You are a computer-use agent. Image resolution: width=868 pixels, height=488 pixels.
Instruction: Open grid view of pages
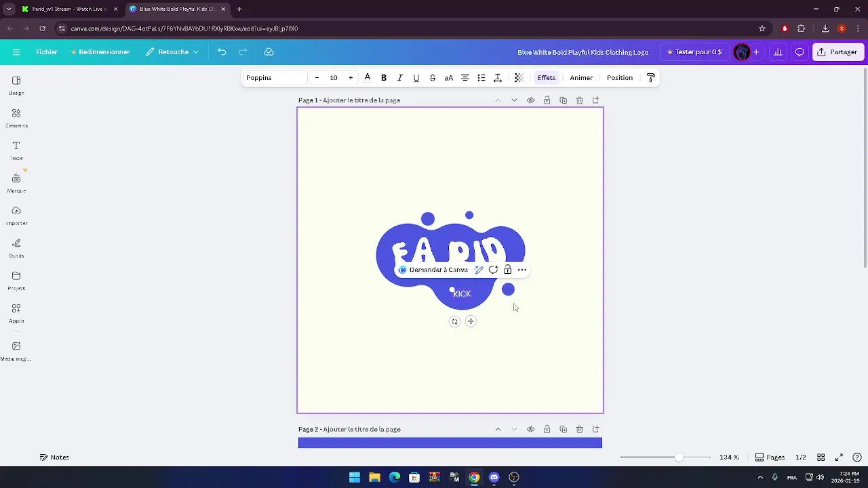(821, 457)
